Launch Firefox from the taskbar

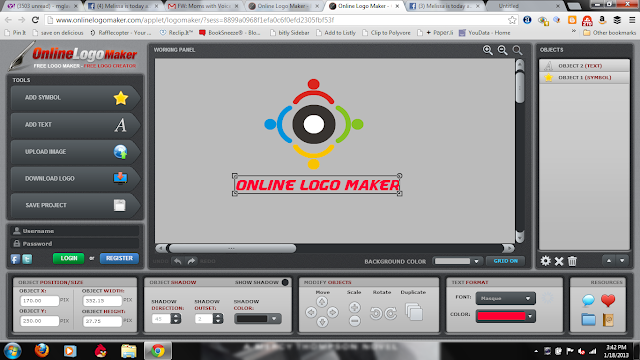pyautogui.click(x=42, y=351)
